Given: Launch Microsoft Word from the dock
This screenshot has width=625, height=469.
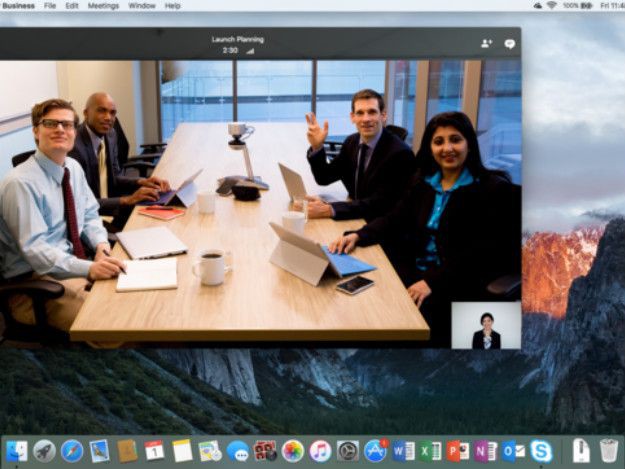Looking at the screenshot, I should [x=403, y=451].
